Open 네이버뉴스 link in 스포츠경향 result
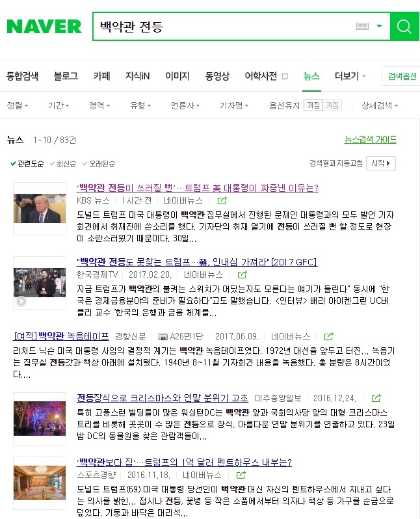The height and width of the screenshot is (519, 420). click(202, 475)
